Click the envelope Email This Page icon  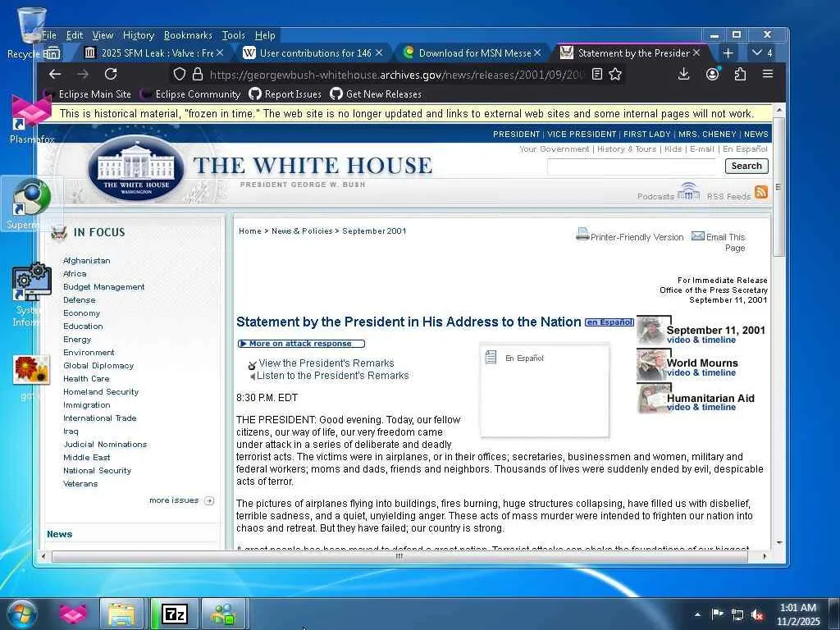pos(697,235)
